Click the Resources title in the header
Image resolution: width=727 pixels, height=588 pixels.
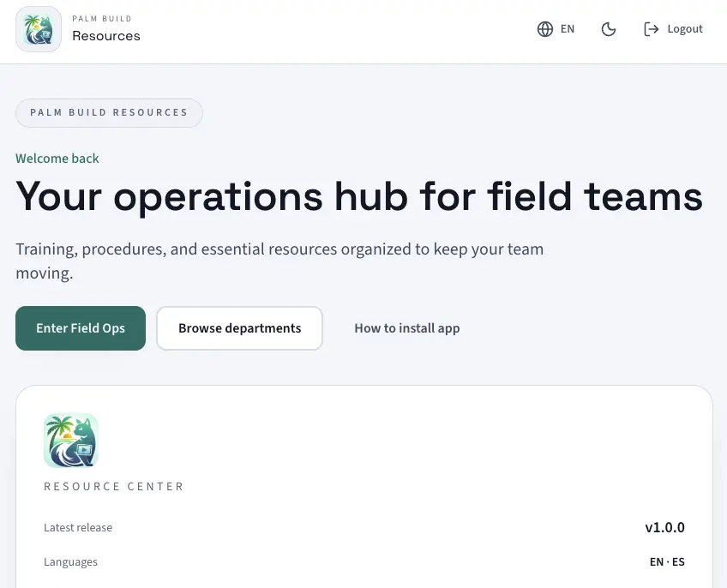click(x=106, y=36)
